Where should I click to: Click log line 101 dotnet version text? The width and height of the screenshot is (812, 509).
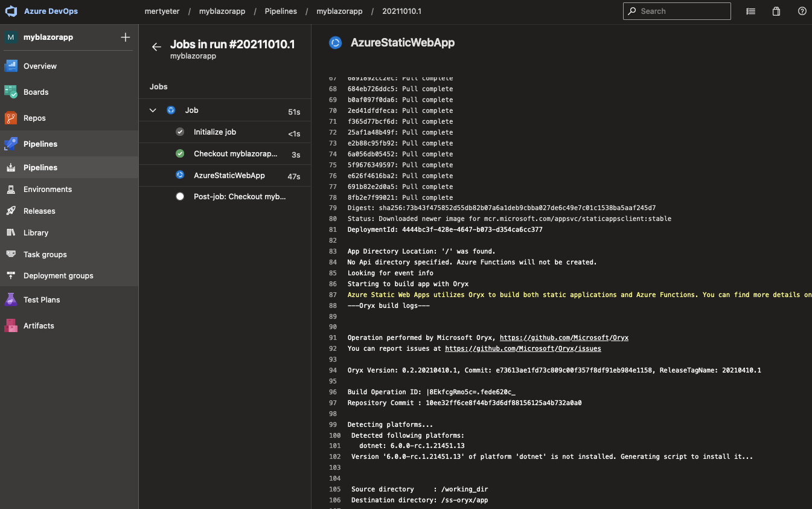tap(412, 446)
